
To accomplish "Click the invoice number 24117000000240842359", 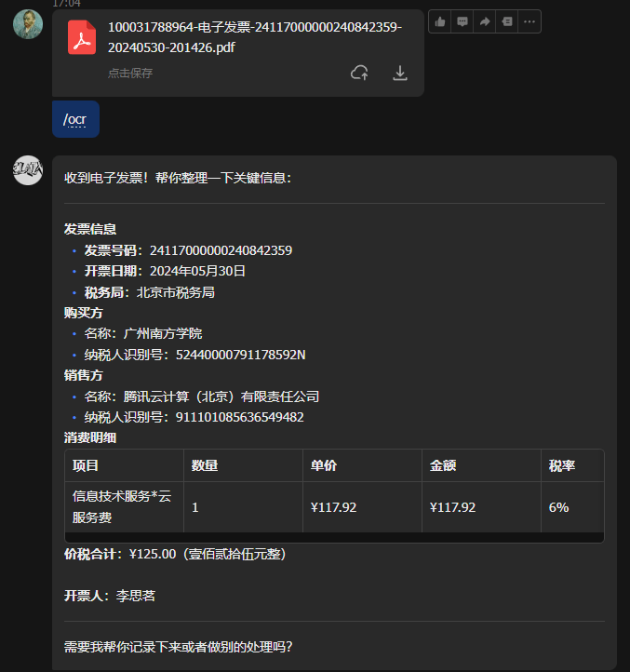I will tap(221, 250).
